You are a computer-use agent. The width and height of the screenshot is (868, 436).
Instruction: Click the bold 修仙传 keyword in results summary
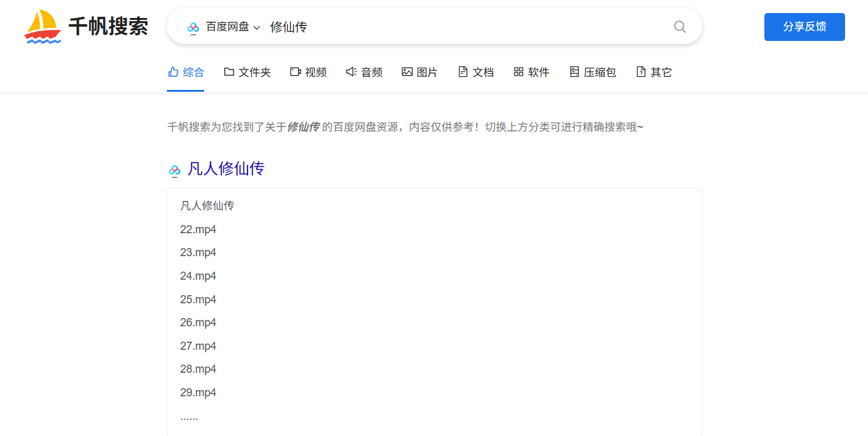coord(303,127)
